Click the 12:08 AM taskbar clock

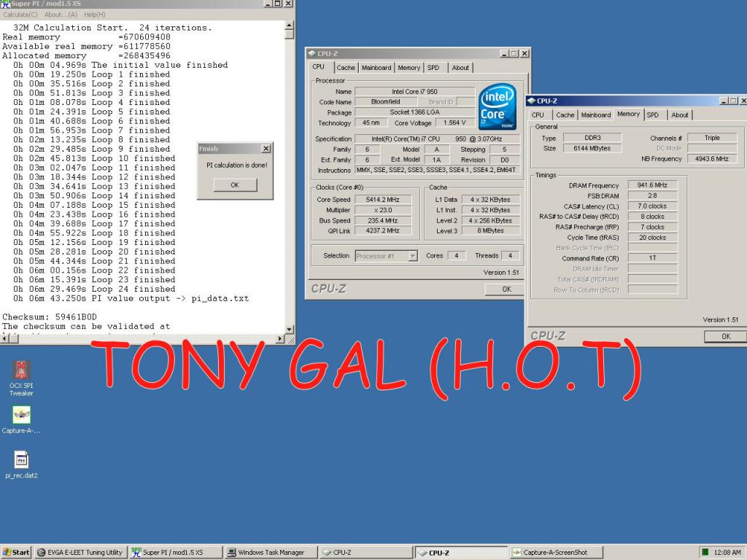(727, 553)
